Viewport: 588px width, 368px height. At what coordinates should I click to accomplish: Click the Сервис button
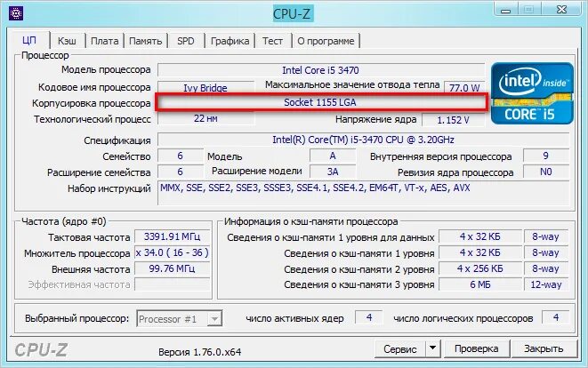tap(400, 348)
